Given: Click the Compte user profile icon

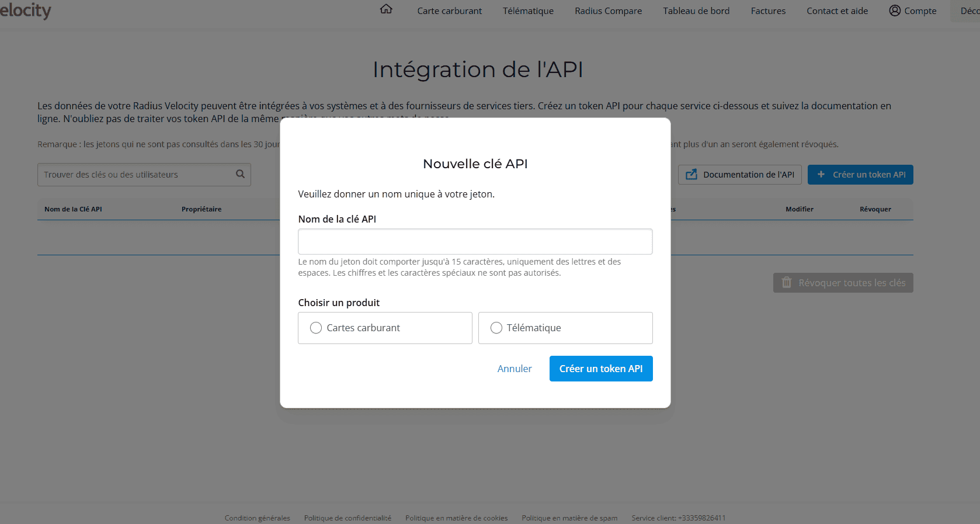Looking at the screenshot, I should click(x=894, y=11).
